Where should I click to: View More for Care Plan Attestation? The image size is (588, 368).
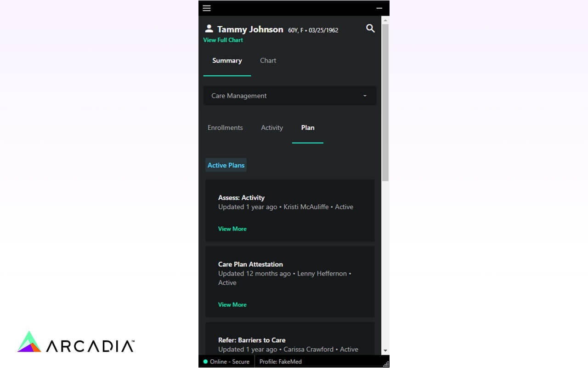tap(232, 305)
